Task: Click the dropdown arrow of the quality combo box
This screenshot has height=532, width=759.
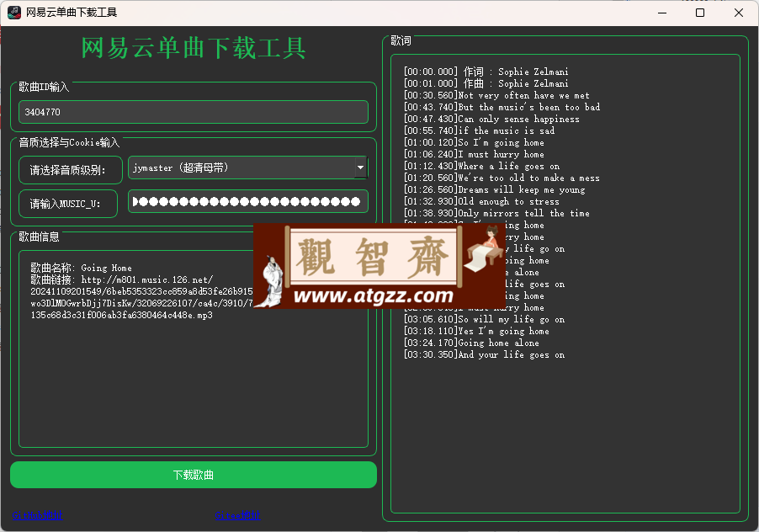Action: (361, 168)
